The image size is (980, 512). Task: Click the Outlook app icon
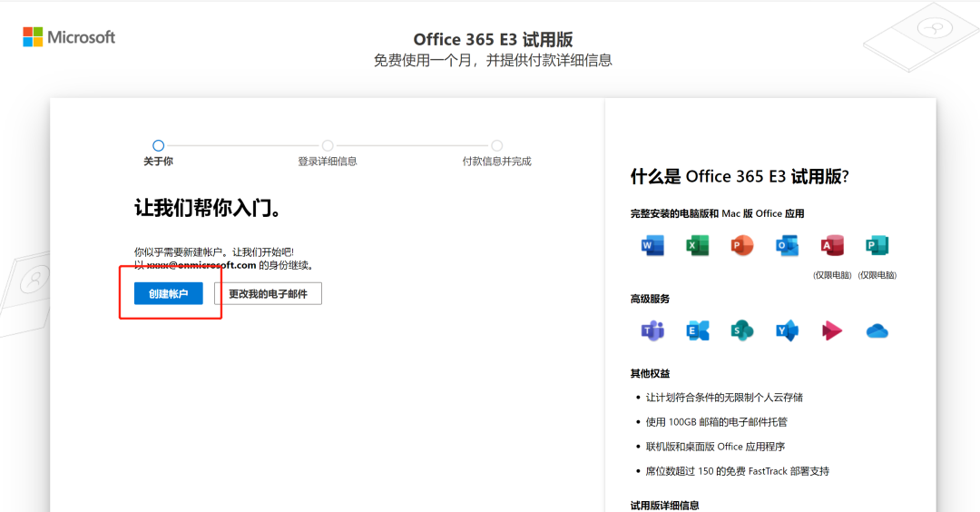coord(787,246)
